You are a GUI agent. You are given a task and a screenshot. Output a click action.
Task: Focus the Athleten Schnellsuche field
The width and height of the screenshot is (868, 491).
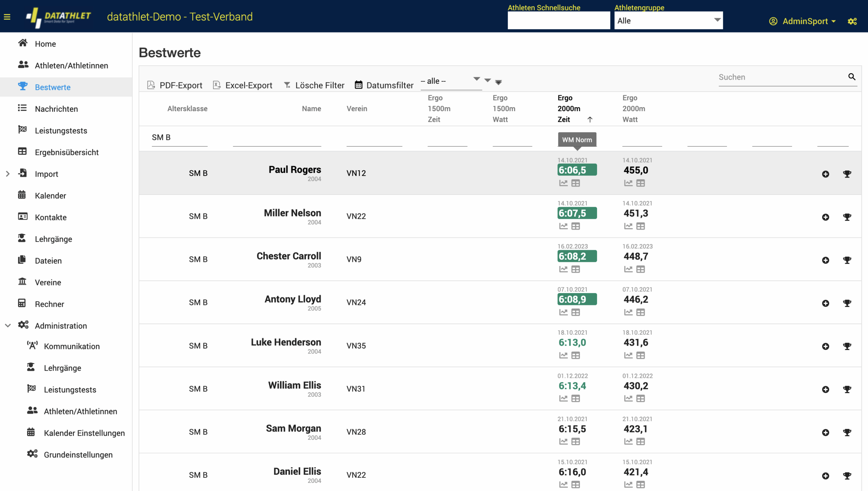(x=559, y=20)
